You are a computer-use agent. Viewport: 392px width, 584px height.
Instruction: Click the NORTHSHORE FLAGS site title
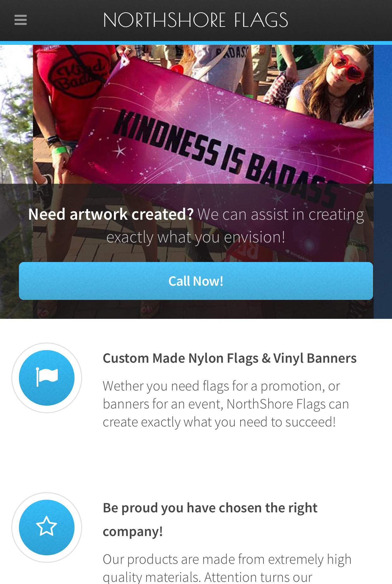tap(196, 20)
